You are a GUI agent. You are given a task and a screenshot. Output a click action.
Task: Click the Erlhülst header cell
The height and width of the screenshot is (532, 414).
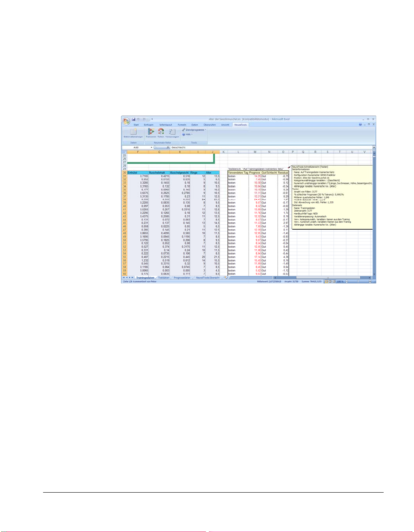pos(137,173)
